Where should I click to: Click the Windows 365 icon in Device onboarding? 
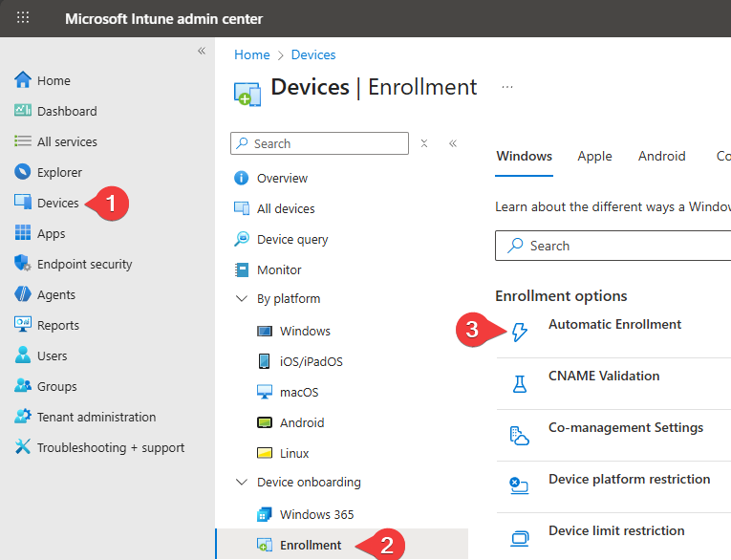point(265,514)
